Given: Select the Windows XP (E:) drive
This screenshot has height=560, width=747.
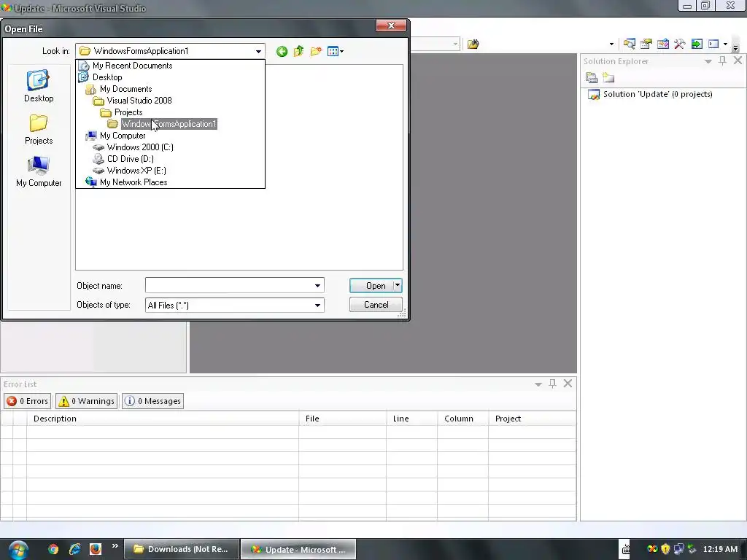Looking at the screenshot, I should (136, 171).
